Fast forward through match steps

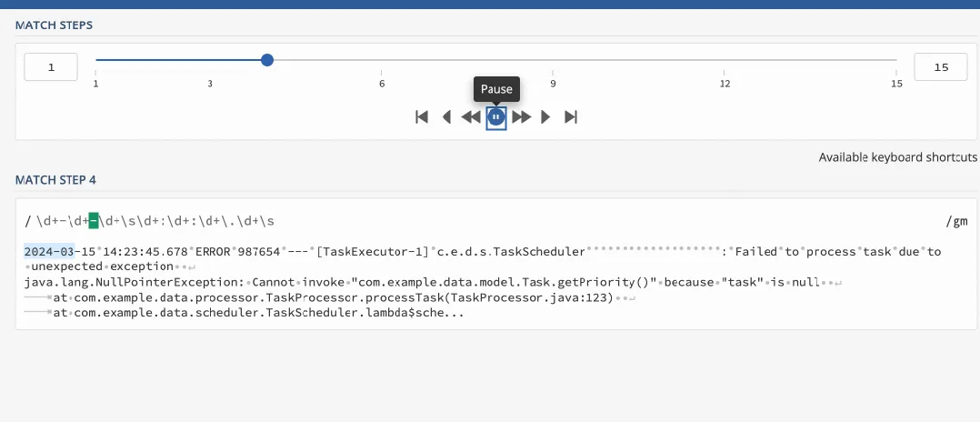pyautogui.click(x=521, y=116)
